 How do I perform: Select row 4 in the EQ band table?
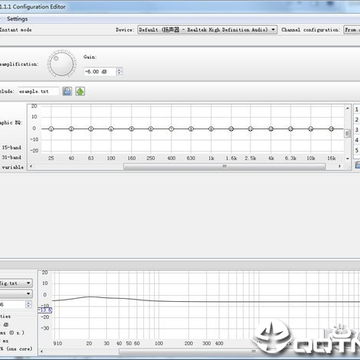357,140
